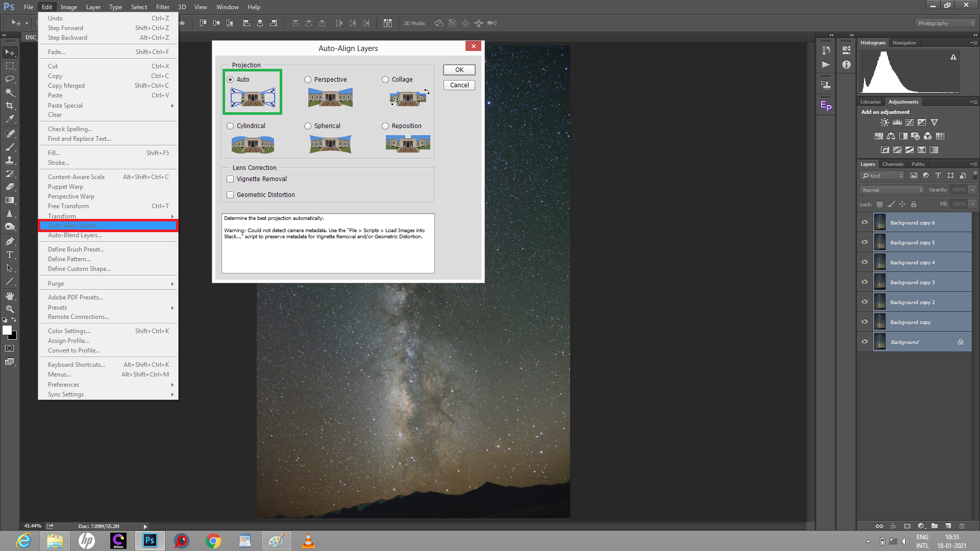The height and width of the screenshot is (551, 980).
Task: Cancel the Auto-Align Layers dialog
Action: coord(459,85)
